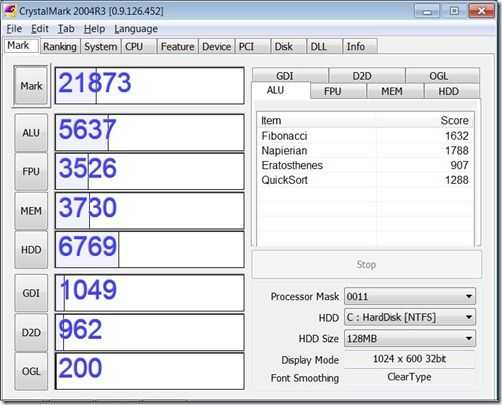Open the GDI results tab
The image size is (502, 405).
pyautogui.click(x=290, y=76)
